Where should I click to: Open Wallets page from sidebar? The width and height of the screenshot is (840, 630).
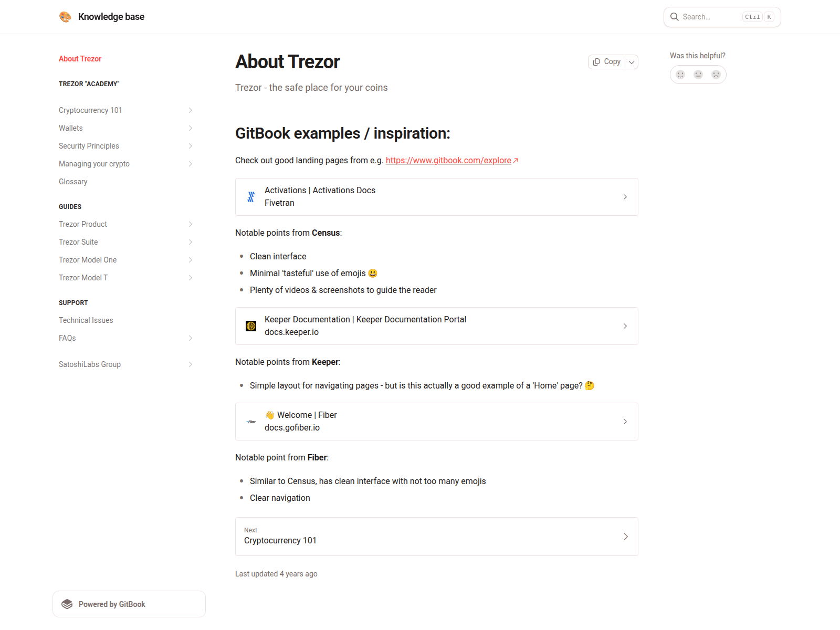click(70, 128)
